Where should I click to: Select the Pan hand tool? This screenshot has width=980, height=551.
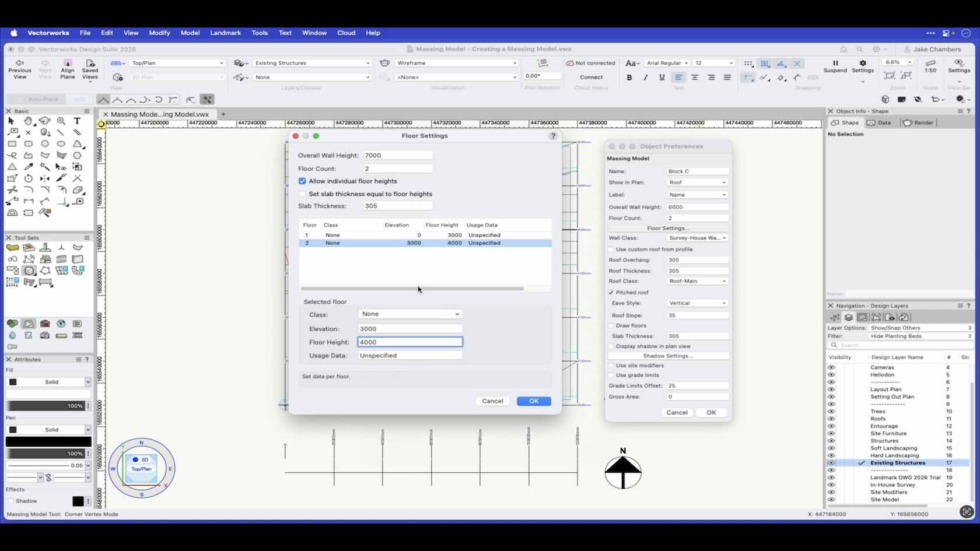(x=28, y=121)
